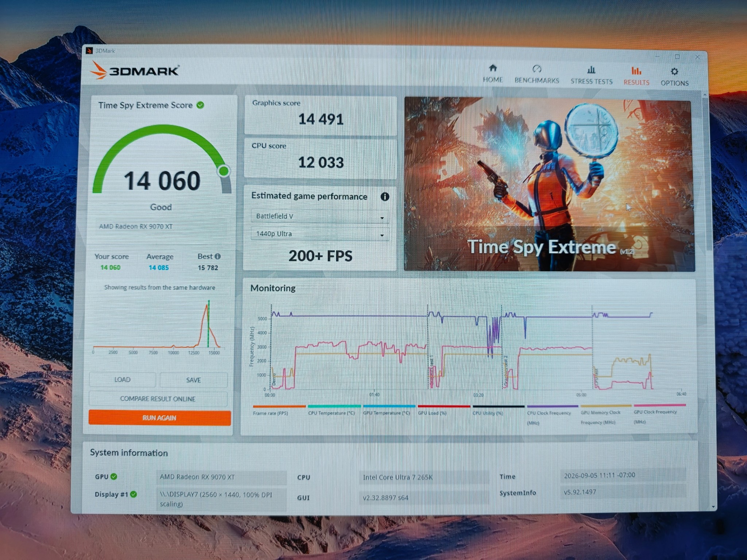This screenshot has width=747, height=560.
Task: Click the green check next to Display #1
Action: point(133,494)
